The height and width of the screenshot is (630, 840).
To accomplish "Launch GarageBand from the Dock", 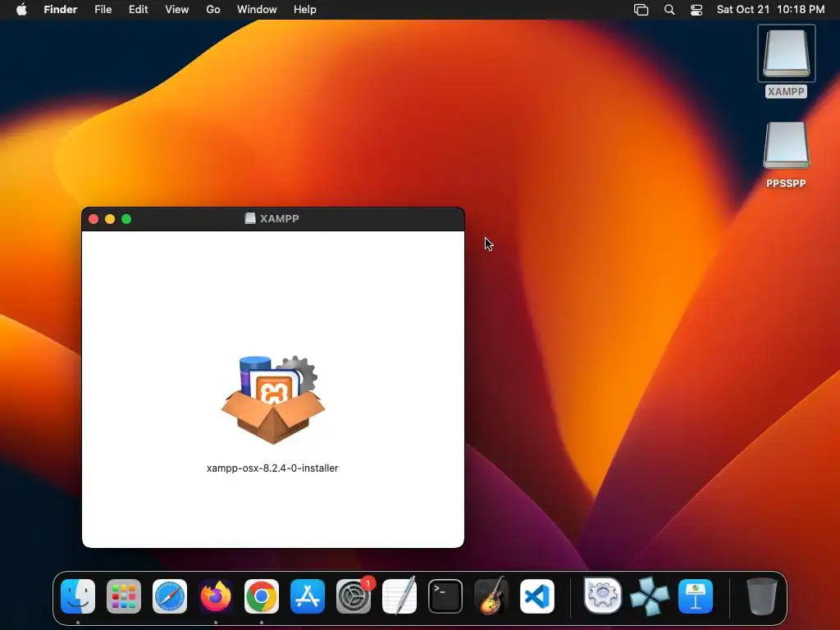I will 491,596.
